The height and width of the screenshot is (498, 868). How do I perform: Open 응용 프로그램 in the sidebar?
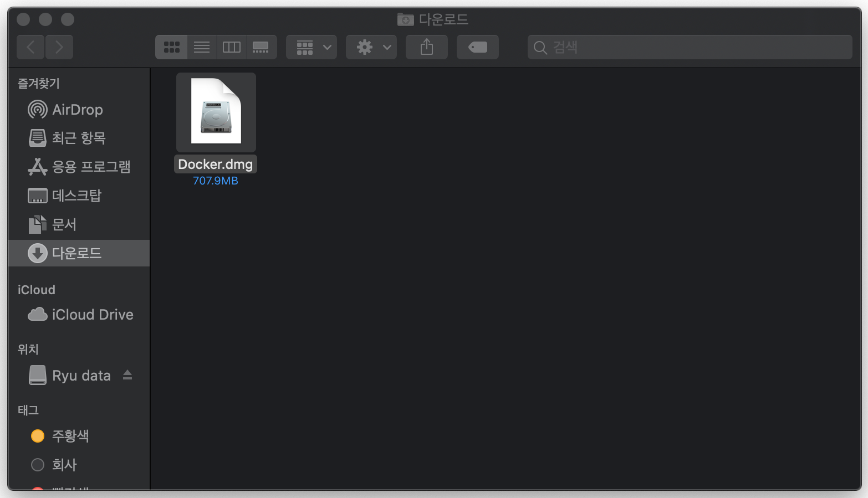coord(79,167)
